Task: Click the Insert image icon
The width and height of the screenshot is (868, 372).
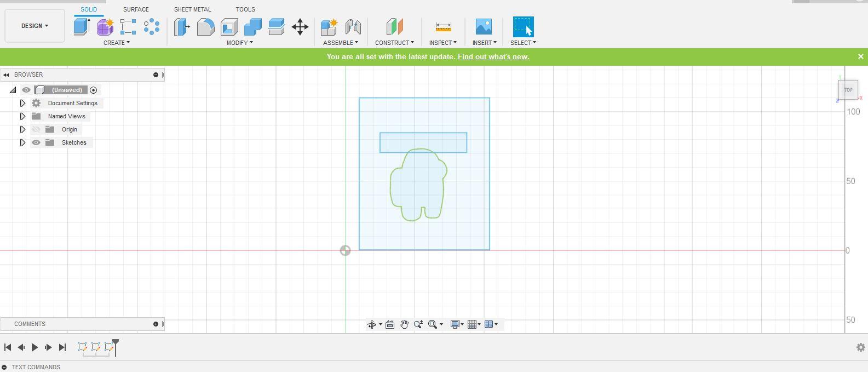Action: point(484,27)
